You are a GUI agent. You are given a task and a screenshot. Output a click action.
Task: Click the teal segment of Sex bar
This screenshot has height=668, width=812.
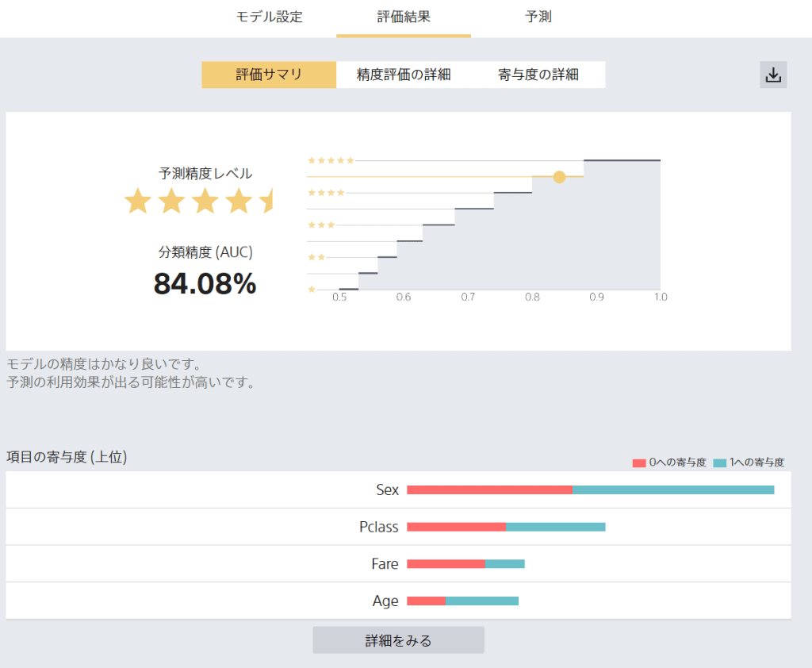pyautogui.click(x=672, y=490)
